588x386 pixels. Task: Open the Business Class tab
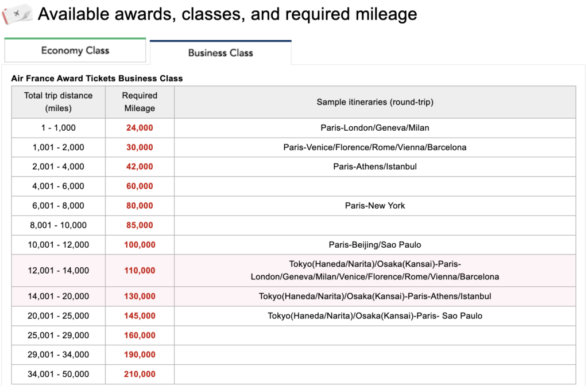220,53
